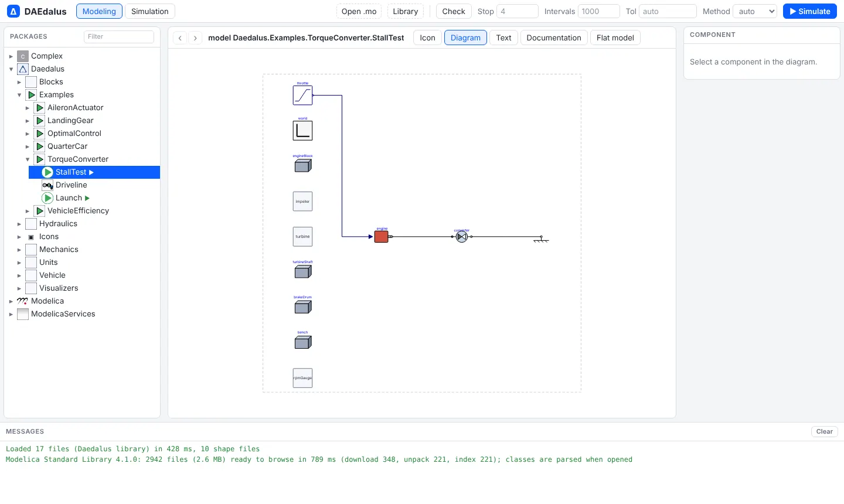This screenshot has height=504, width=844.
Task: Focus the package Filter field
Action: click(119, 36)
